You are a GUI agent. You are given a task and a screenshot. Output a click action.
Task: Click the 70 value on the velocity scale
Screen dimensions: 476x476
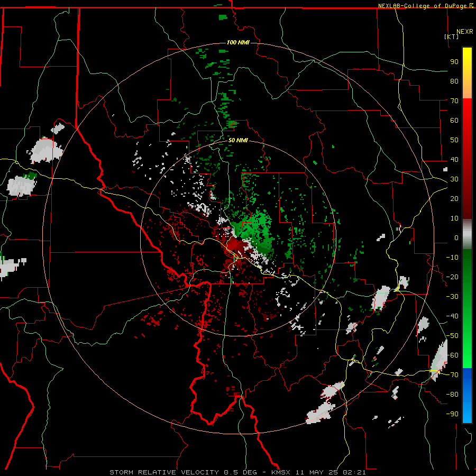click(454, 101)
